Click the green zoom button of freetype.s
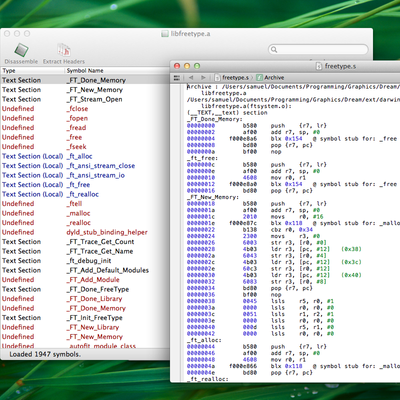 click(x=197, y=66)
